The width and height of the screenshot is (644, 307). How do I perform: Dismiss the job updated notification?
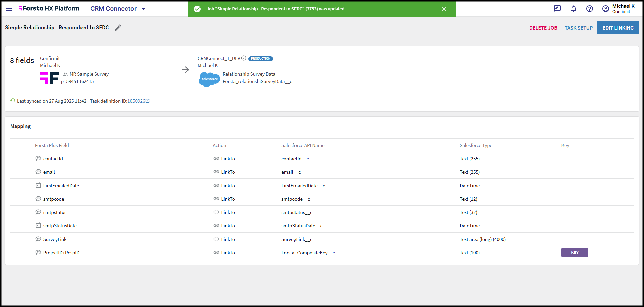click(444, 9)
